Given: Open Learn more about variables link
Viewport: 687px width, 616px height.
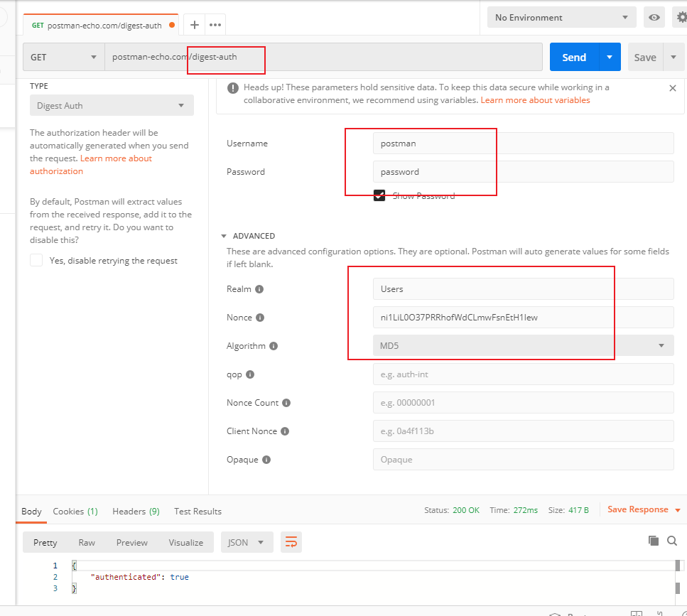Looking at the screenshot, I should (x=536, y=100).
